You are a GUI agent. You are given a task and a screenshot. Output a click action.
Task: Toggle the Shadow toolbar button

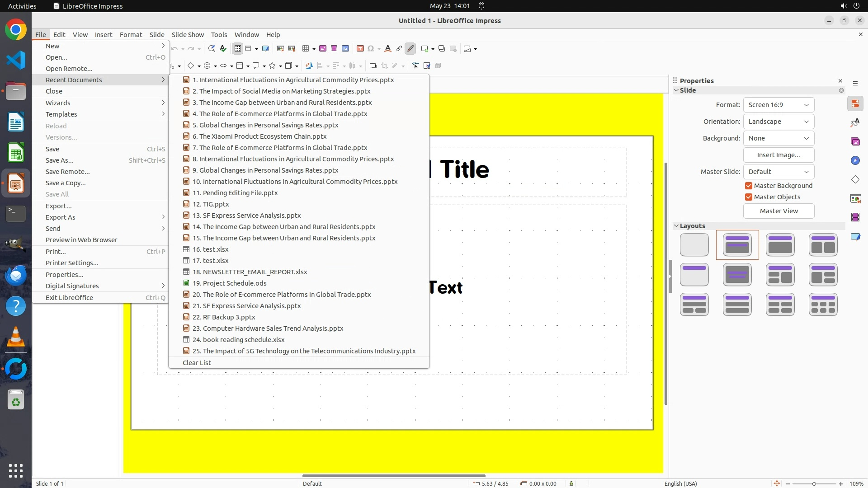[x=373, y=66]
